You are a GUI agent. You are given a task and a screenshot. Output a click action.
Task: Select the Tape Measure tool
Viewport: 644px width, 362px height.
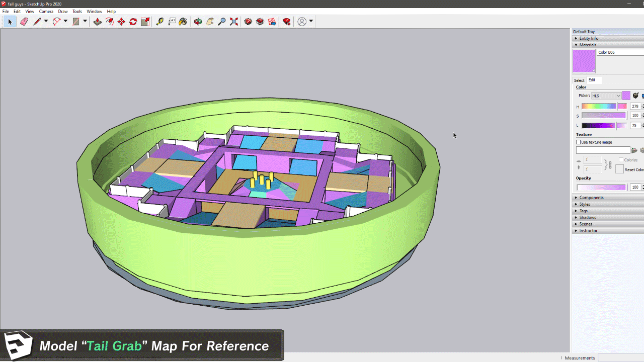point(160,22)
